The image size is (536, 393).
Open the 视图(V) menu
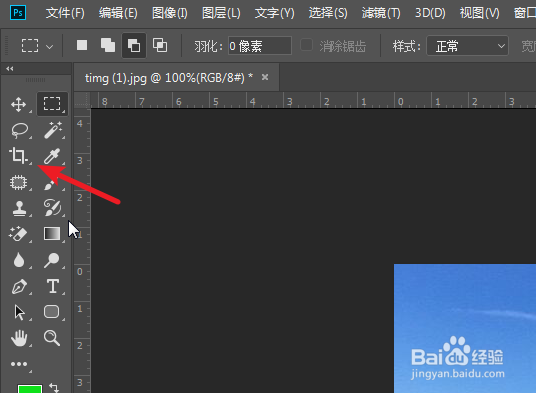(x=480, y=13)
